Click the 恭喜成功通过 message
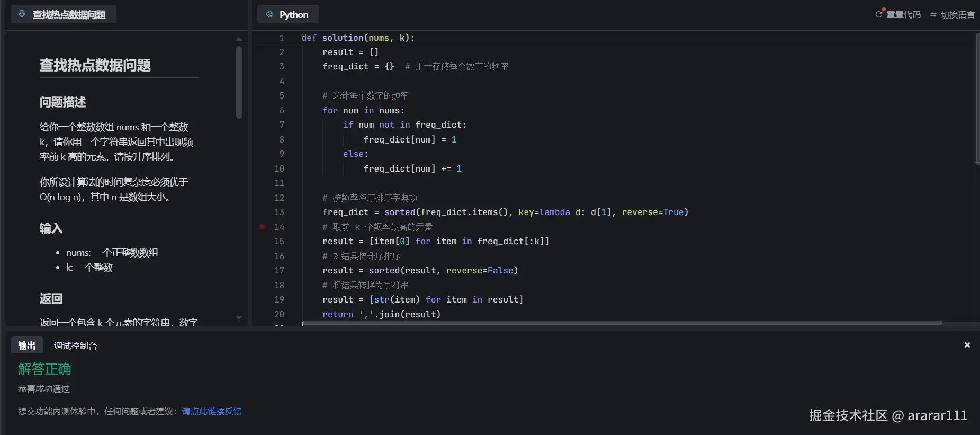 coord(44,388)
